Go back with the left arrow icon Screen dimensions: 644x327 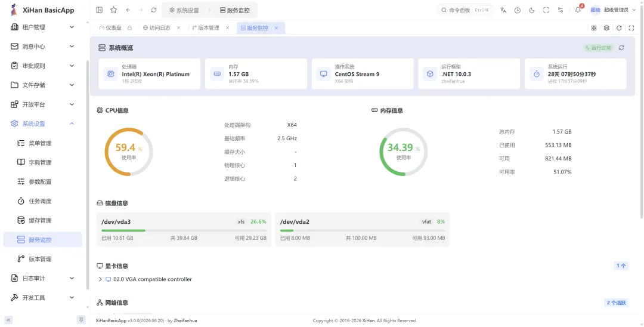pos(128,10)
